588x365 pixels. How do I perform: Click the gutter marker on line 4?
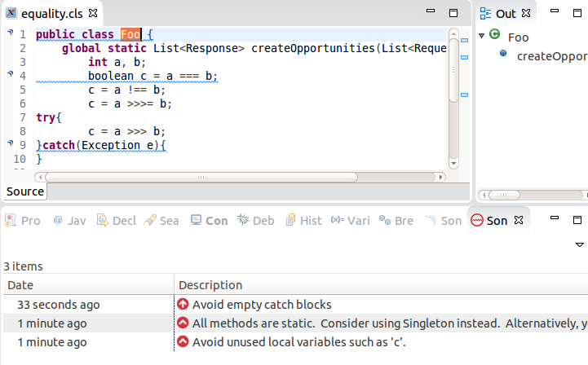10,75
